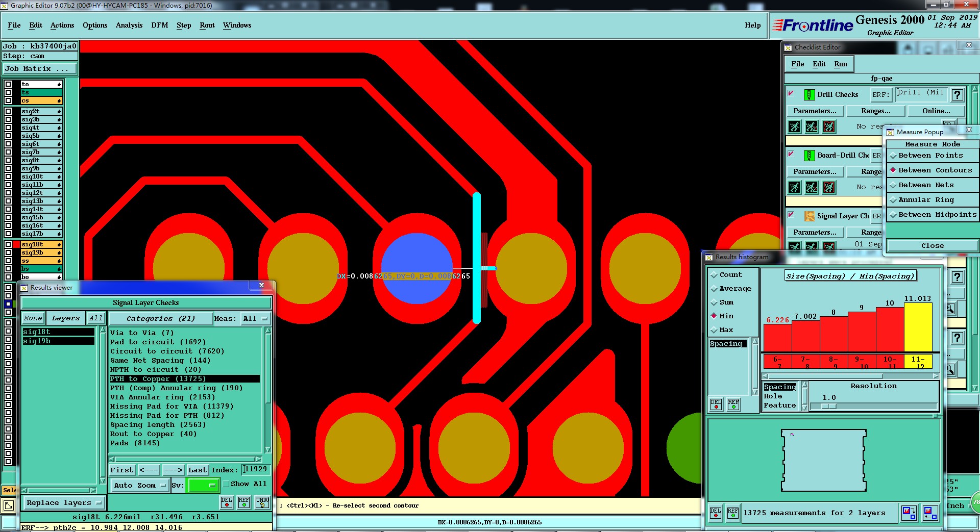The height and width of the screenshot is (532, 980).
Task: Select the Max histogram option
Action: 722,330
